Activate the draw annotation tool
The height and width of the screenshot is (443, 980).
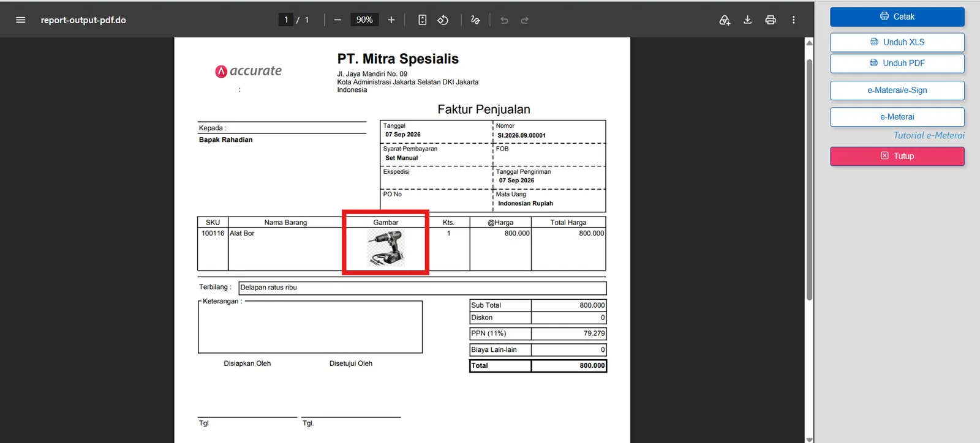coord(475,20)
